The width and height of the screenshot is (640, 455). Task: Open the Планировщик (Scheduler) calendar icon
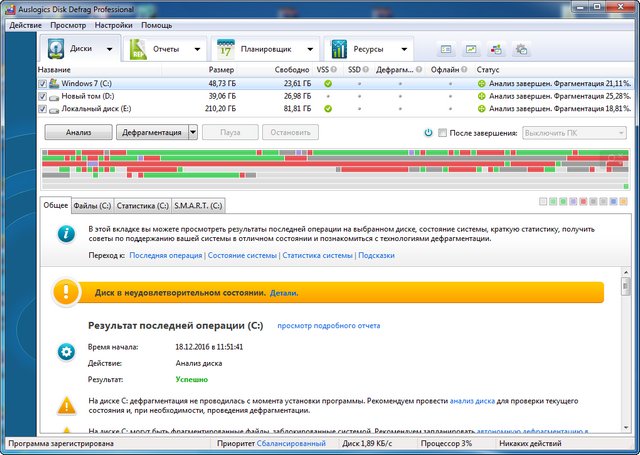point(226,49)
